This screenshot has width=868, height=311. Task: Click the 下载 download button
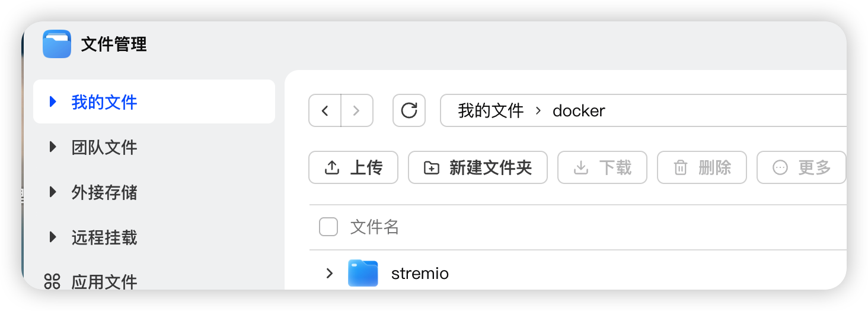[x=602, y=167]
